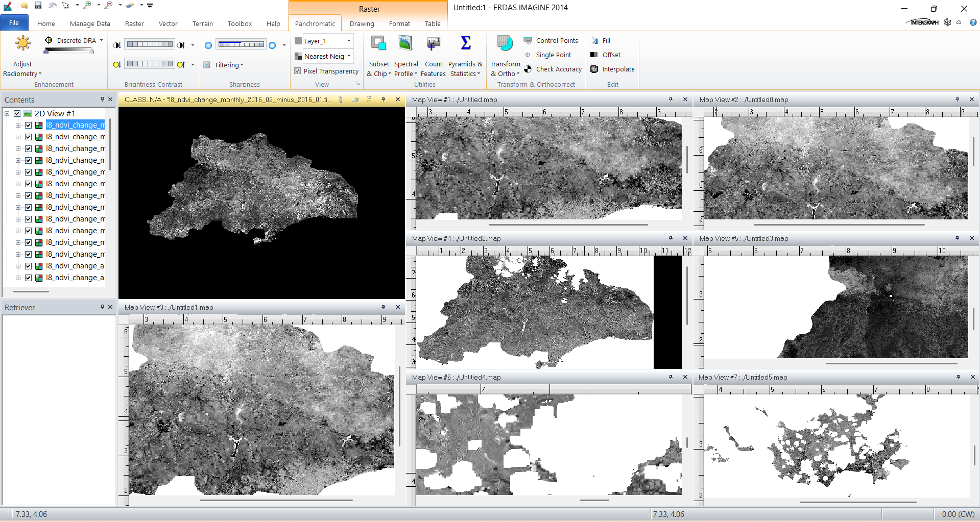Screen dimensions: 980x522
Task: Open the Layer_1 dropdown
Action: 349,41
